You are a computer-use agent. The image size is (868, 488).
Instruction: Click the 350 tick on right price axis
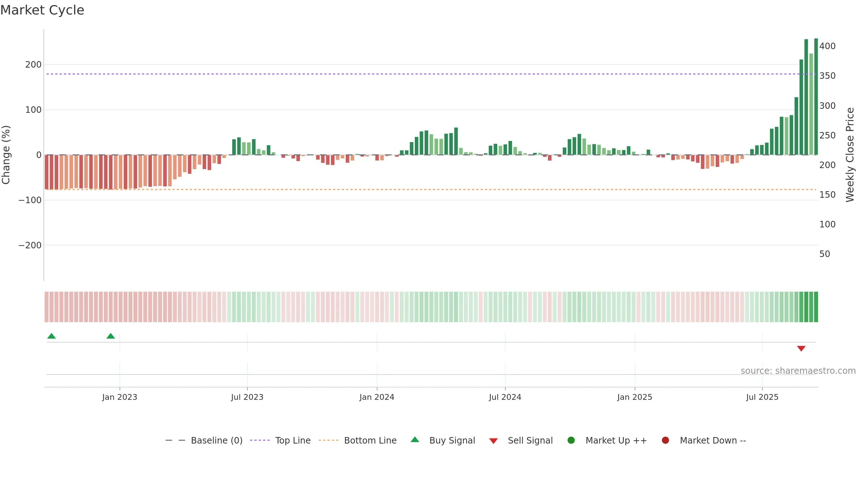click(827, 76)
